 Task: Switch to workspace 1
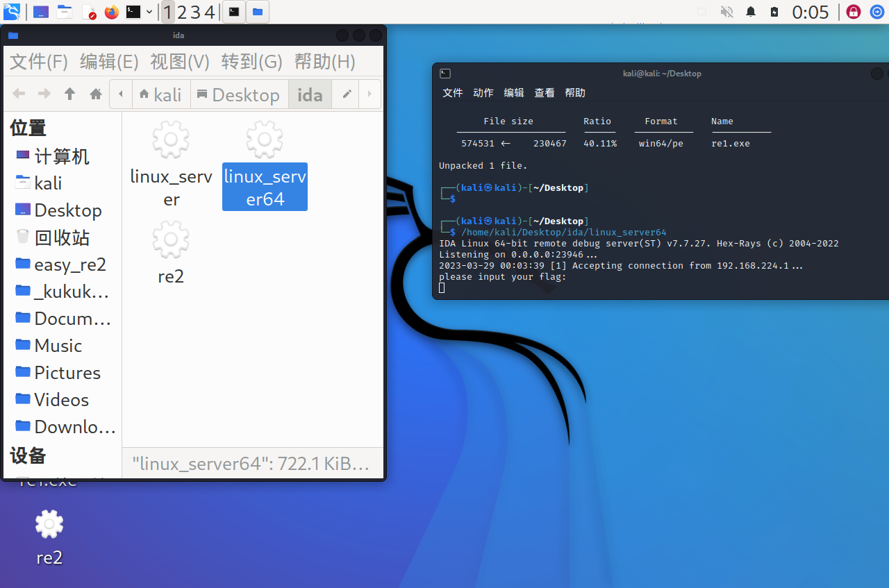point(167,12)
